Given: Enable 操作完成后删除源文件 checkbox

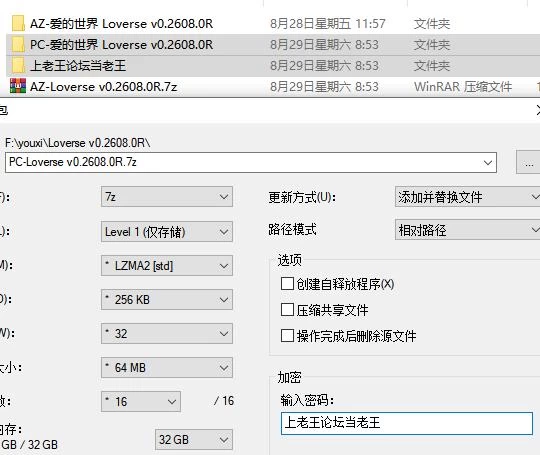Looking at the screenshot, I should coord(287,335).
